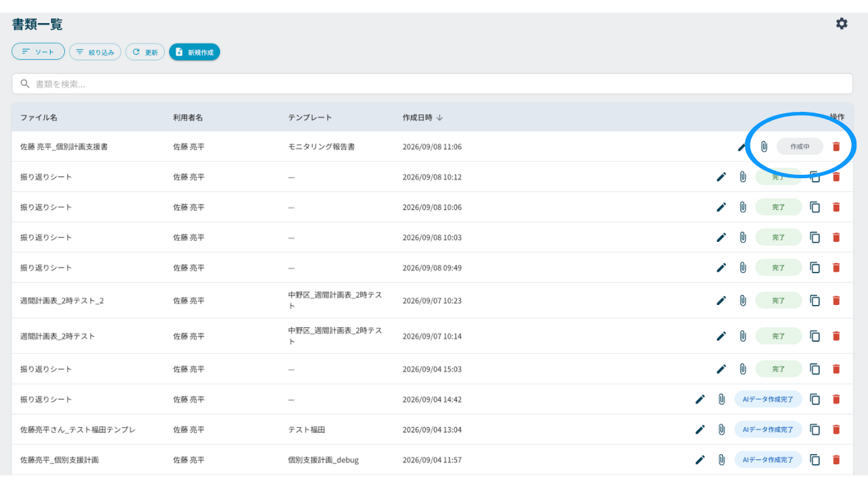Duplicate the 2026/09/04 14:42 振り返りシート via copy icon
Viewport: 868px width, 488px height.
click(815, 399)
